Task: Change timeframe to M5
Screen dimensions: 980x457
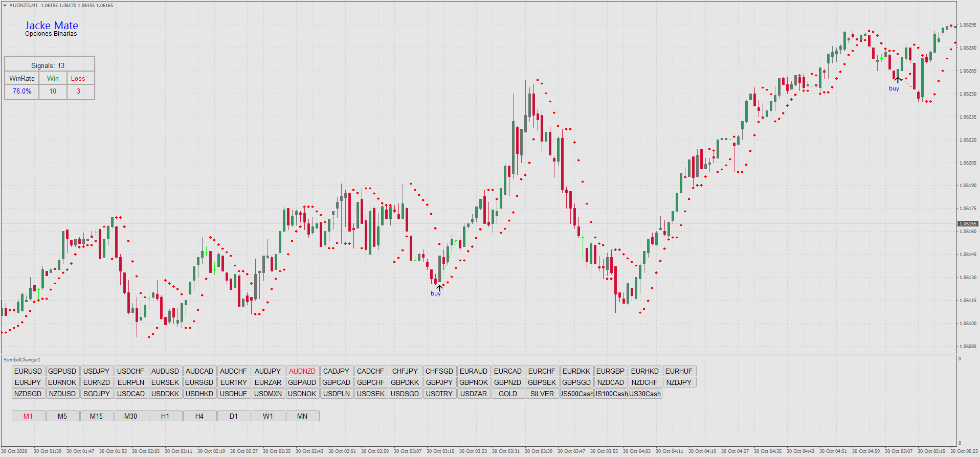Action: (x=62, y=416)
